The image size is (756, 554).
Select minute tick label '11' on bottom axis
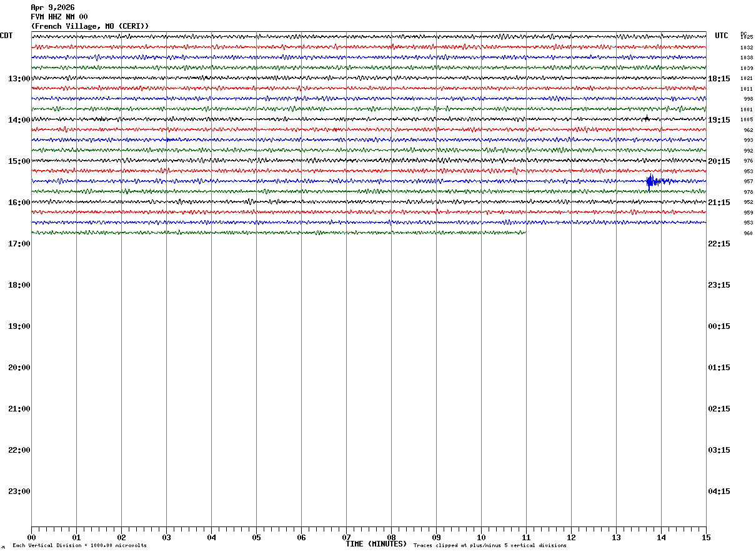click(526, 538)
